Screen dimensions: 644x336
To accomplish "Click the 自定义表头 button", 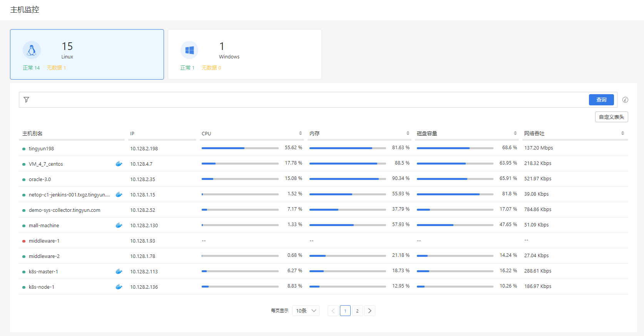I will [x=611, y=117].
